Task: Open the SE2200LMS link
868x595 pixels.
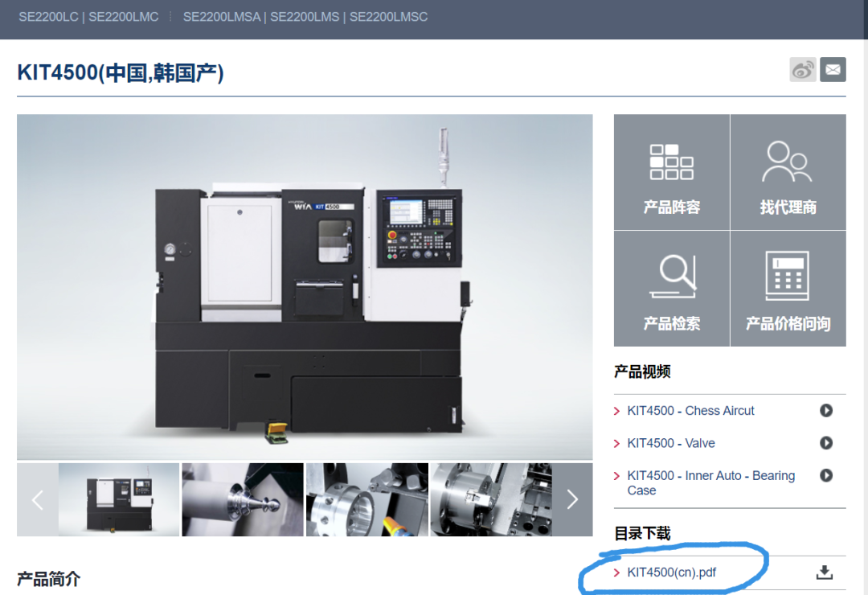Action: [x=305, y=17]
